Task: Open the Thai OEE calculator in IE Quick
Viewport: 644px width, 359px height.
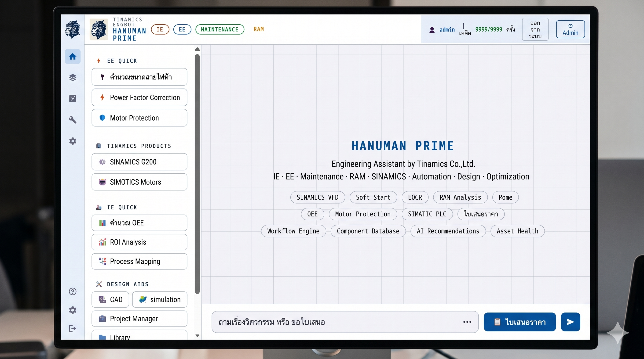Action: tap(139, 223)
